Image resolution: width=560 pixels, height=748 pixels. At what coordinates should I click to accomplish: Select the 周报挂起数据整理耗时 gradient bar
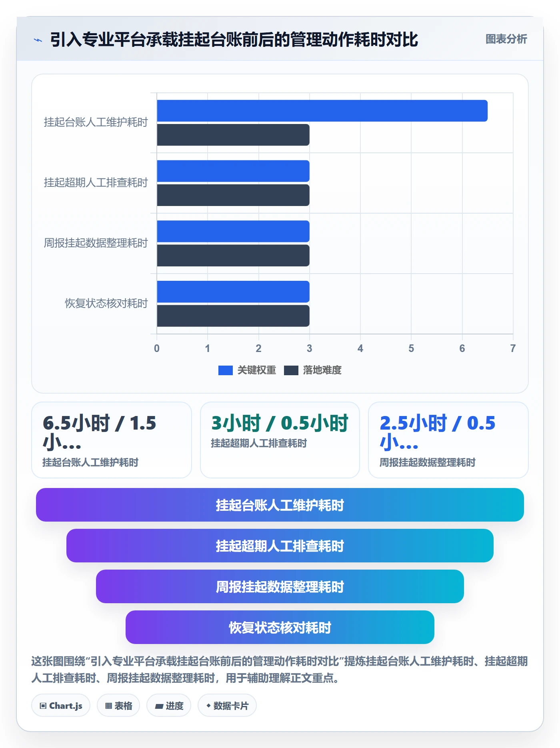coord(280,586)
